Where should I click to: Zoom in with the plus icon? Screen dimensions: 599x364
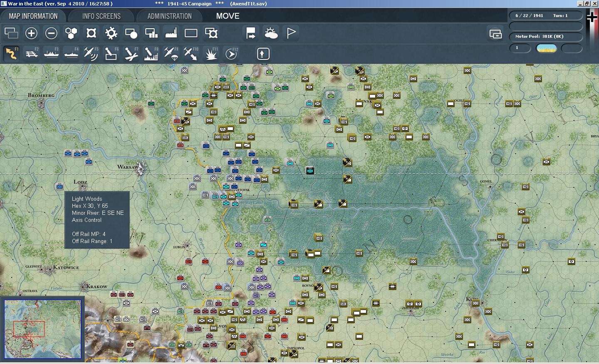[31, 33]
